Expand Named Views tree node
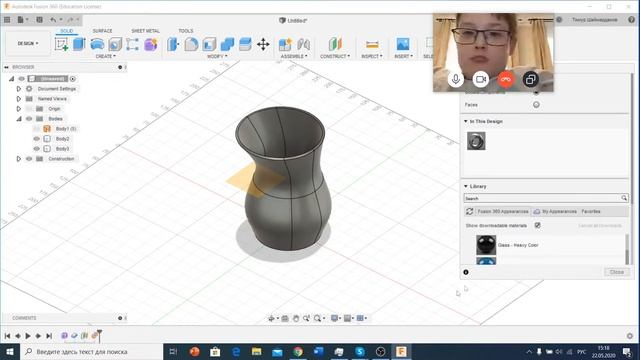This screenshot has width=640, height=360. click(19, 99)
